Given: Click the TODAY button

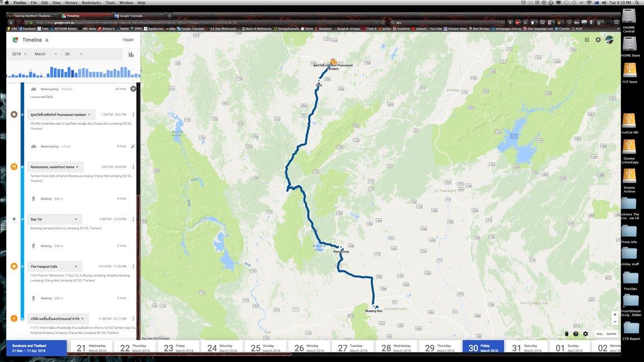Looking at the screenshot, I should click(128, 40).
